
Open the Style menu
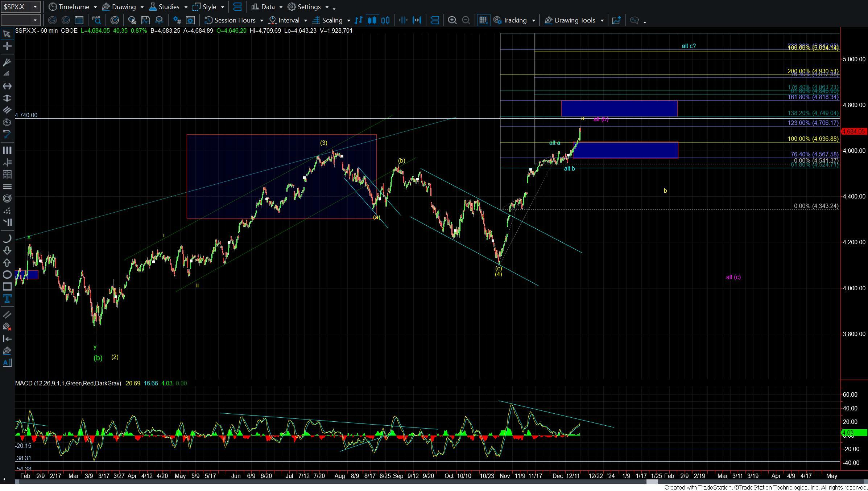click(209, 7)
